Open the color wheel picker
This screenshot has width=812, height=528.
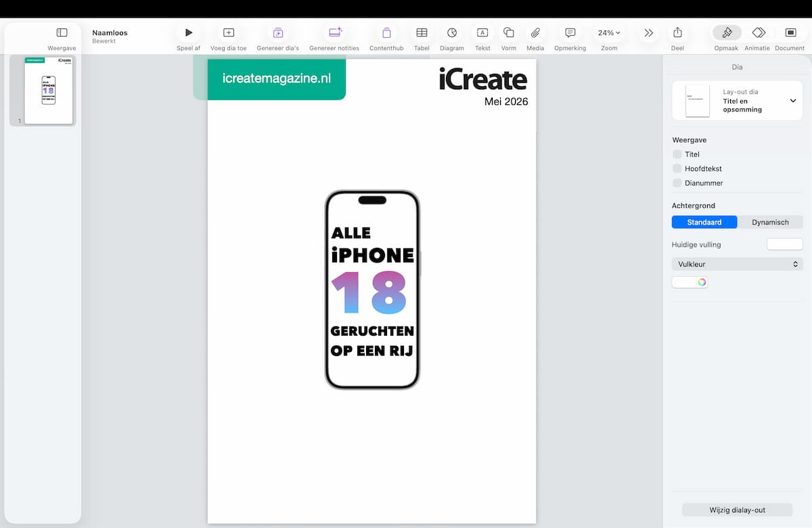point(702,282)
